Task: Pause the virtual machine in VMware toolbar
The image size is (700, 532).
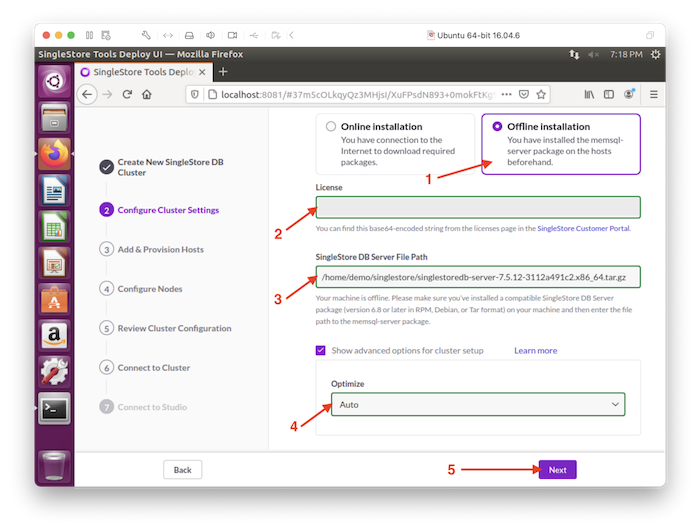Action: pyautogui.click(x=89, y=35)
